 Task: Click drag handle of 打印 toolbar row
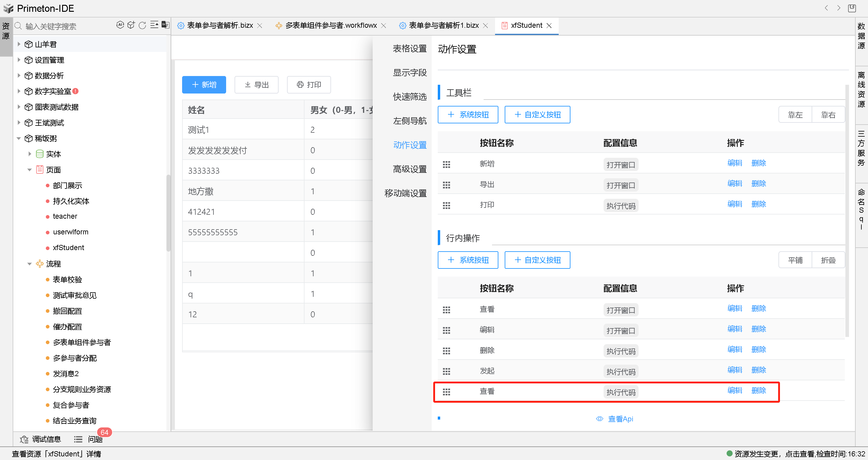pyautogui.click(x=446, y=205)
